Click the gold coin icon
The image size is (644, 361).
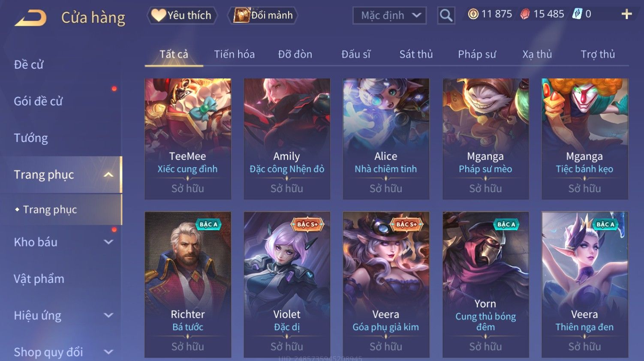click(x=473, y=14)
